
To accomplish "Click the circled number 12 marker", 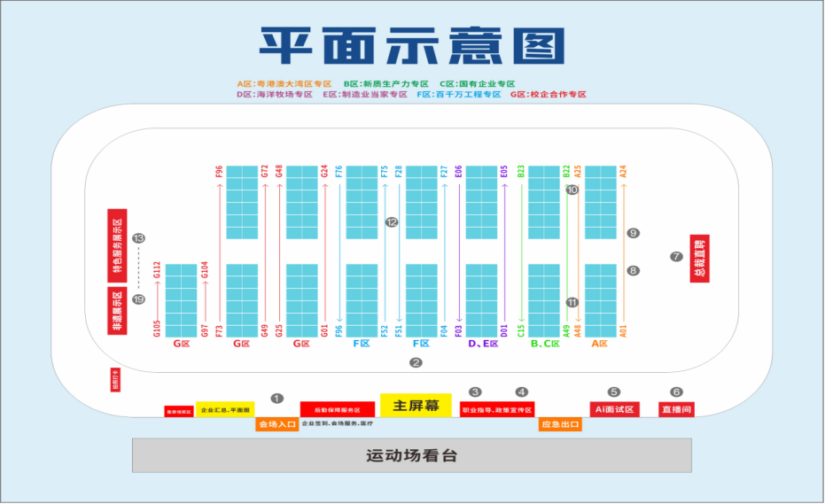I will (x=392, y=222).
